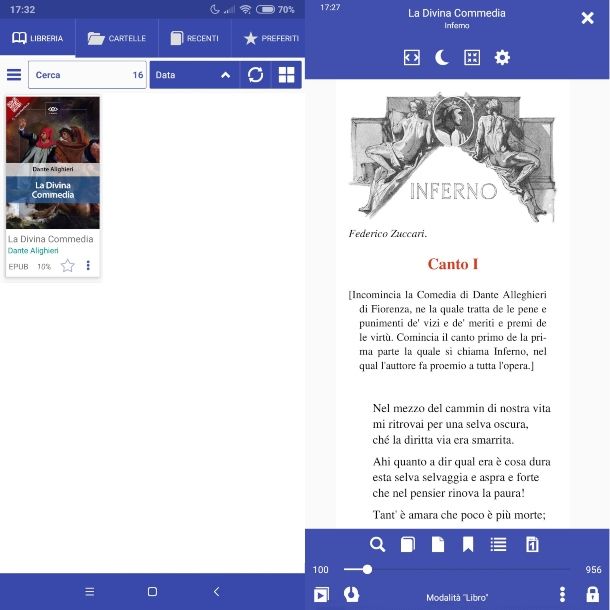Click the rotation icon in bottom bar
The height and width of the screenshot is (610, 610).
point(351,594)
